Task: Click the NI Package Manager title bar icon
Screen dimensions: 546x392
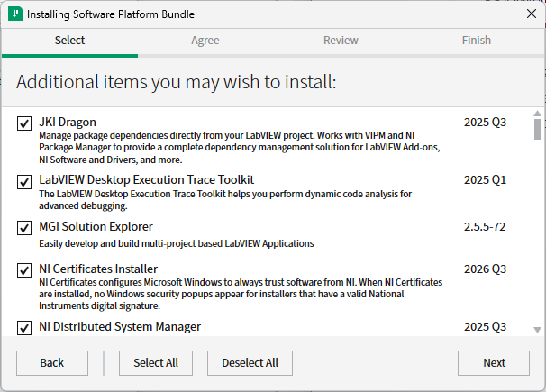Action: [x=15, y=14]
